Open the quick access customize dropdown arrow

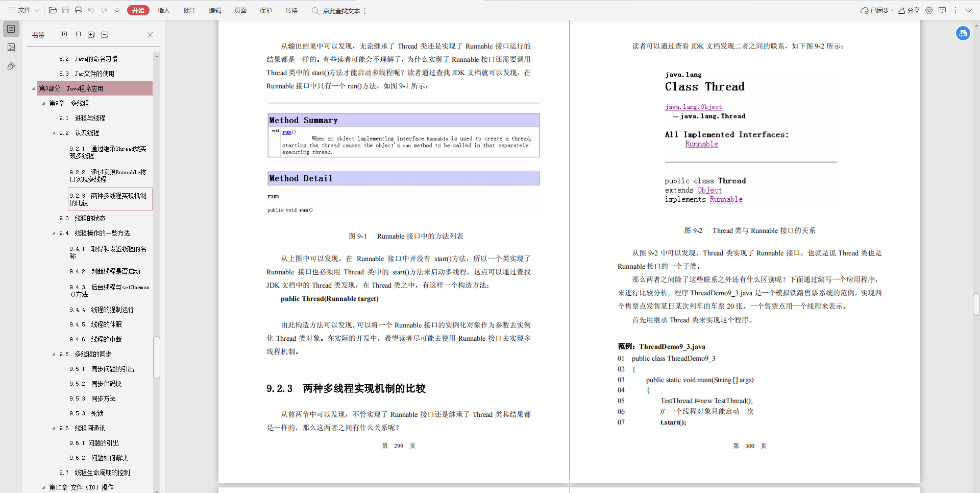click(x=117, y=10)
